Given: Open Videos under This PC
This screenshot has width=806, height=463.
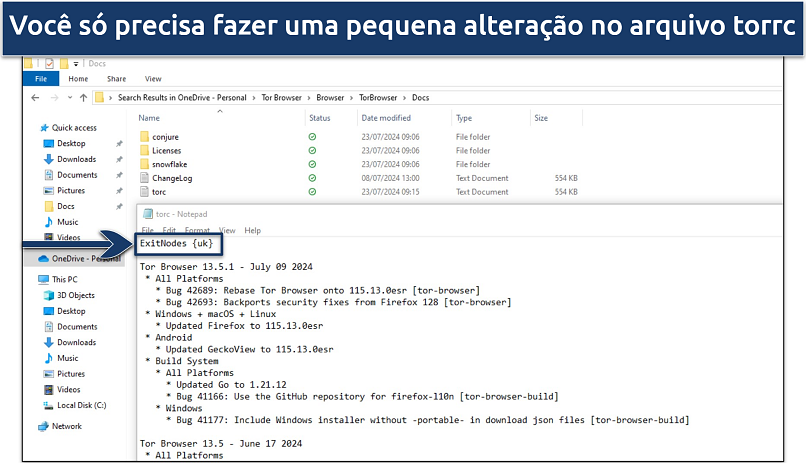Looking at the screenshot, I should (x=68, y=390).
